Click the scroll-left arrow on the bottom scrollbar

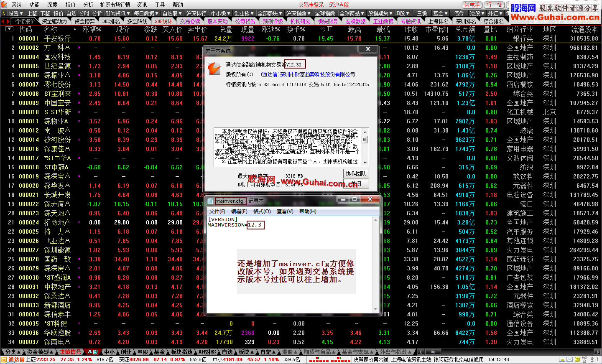[x=421, y=352]
